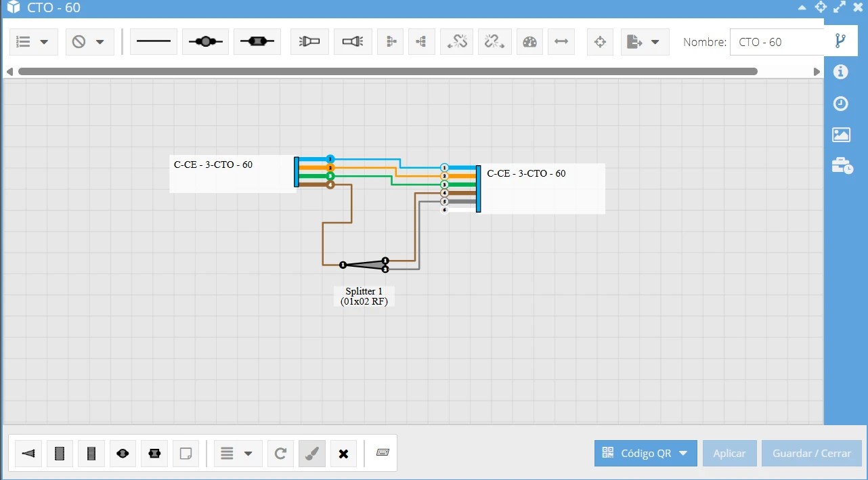Toggle the paintbrush tool
The image size is (868, 480).
click(x=312, y=454)
